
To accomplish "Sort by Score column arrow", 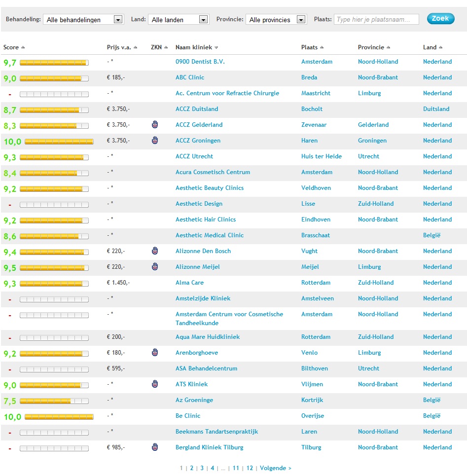I will (23, 47).
